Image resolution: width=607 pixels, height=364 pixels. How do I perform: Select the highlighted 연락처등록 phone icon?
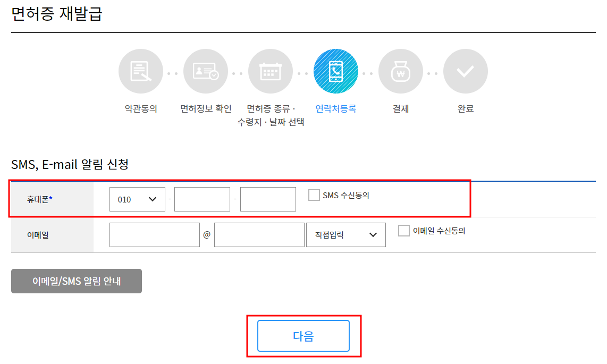click(x=336, y=71)
